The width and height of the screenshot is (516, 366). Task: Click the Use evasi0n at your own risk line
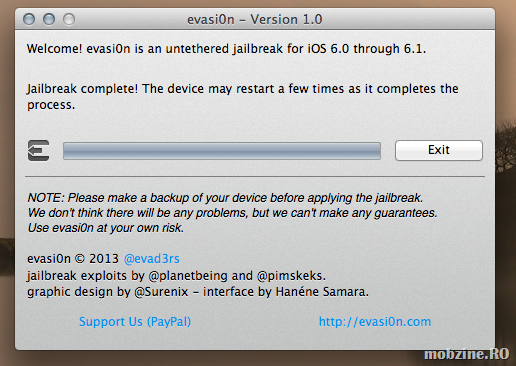point(106,228)
